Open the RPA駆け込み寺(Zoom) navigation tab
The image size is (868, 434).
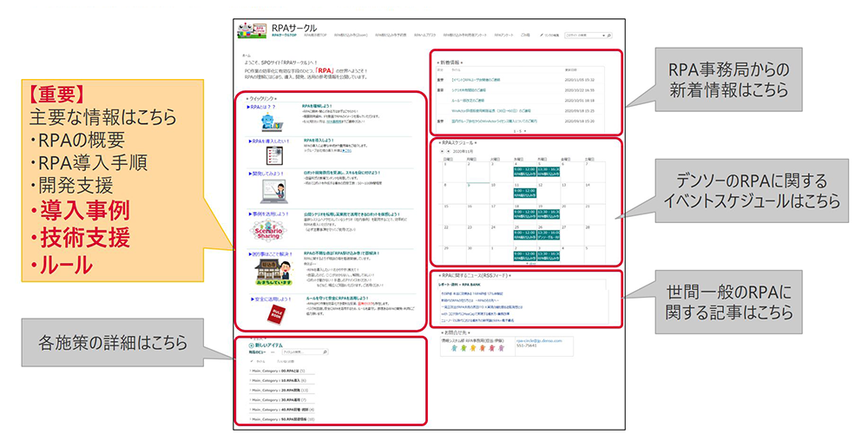click(x=351, y=35)
